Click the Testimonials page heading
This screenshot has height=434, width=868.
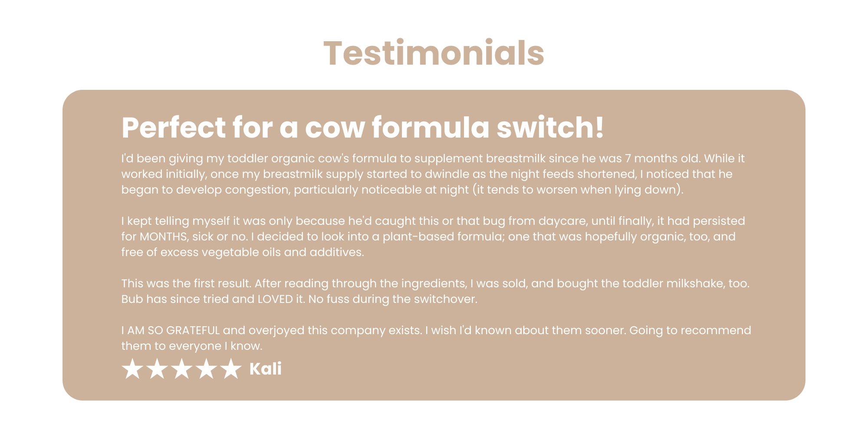coord(434,53)
